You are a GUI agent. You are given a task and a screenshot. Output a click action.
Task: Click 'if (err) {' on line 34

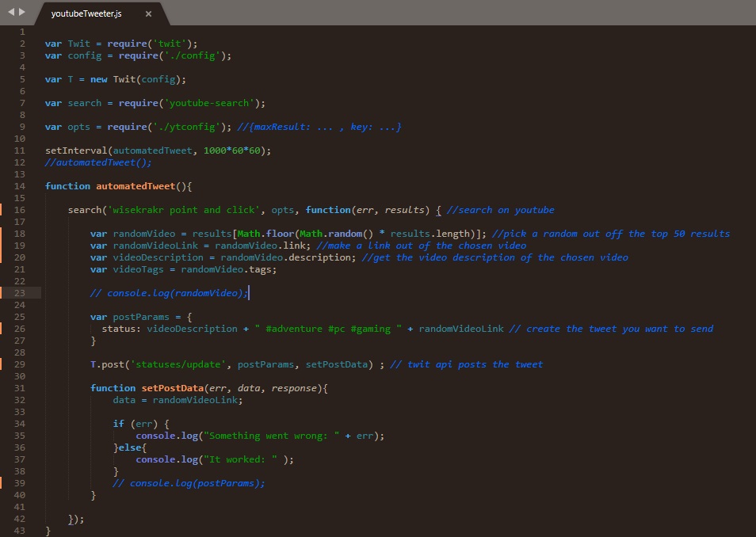coord(141,424)
